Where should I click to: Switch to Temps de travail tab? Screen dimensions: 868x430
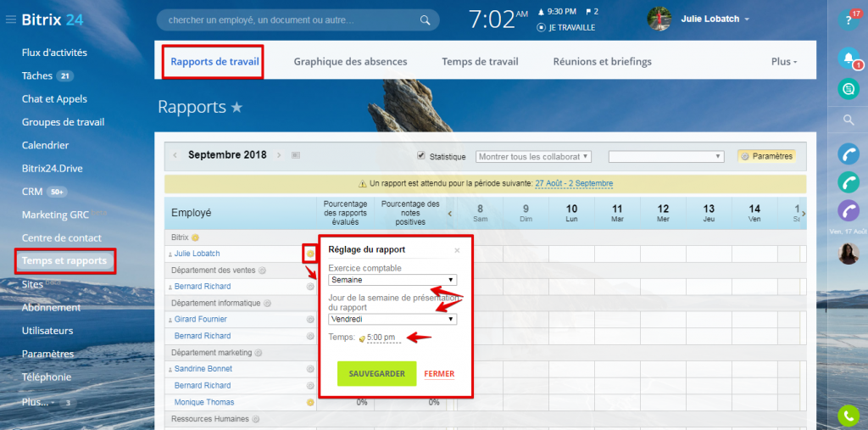[480, 62]
